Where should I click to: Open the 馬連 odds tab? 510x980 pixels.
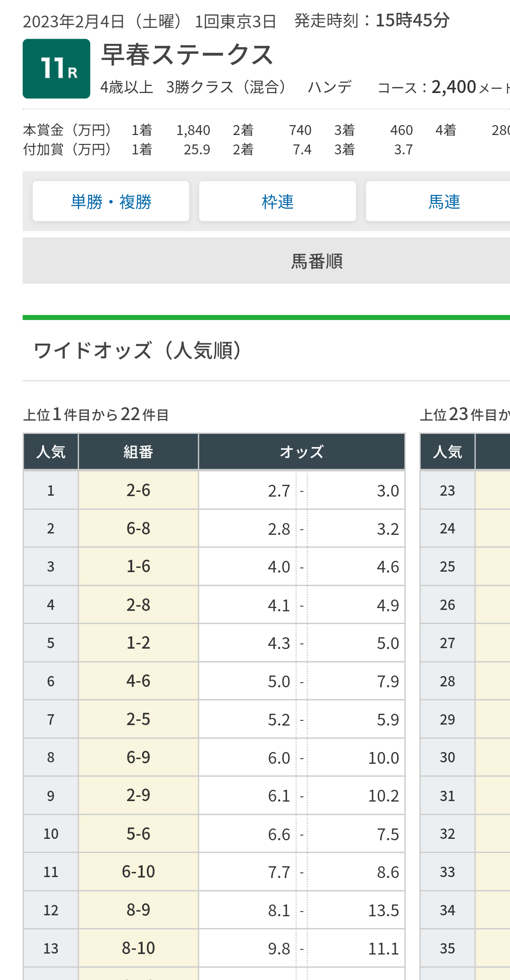(x=438, y=202)
